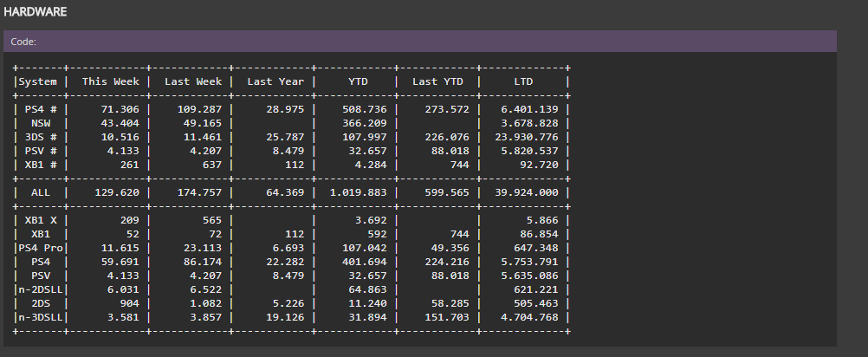Click the 'NSW' row label

click(41, 123)
